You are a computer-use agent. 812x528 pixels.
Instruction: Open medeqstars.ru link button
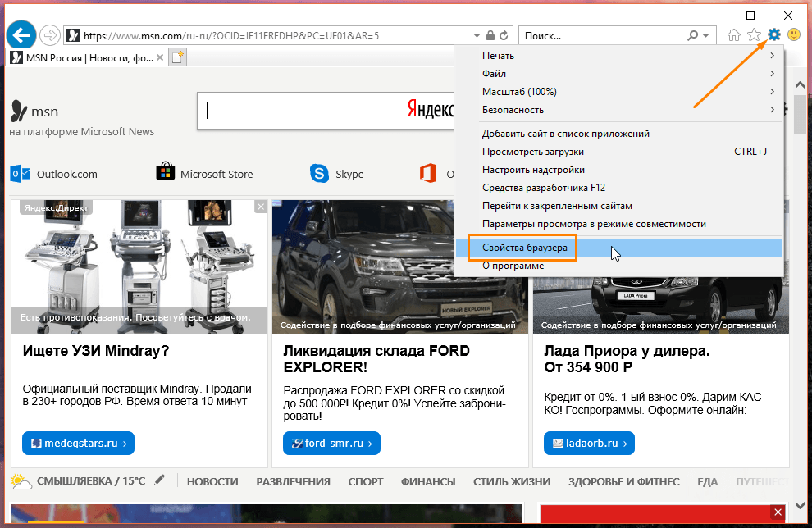(78, 443)
